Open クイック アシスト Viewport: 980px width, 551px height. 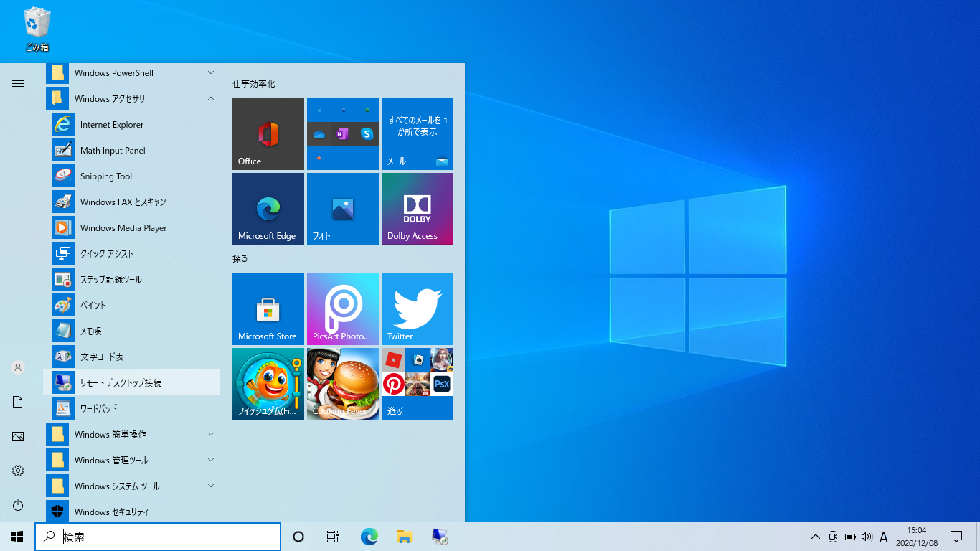(x=131, y=253)
